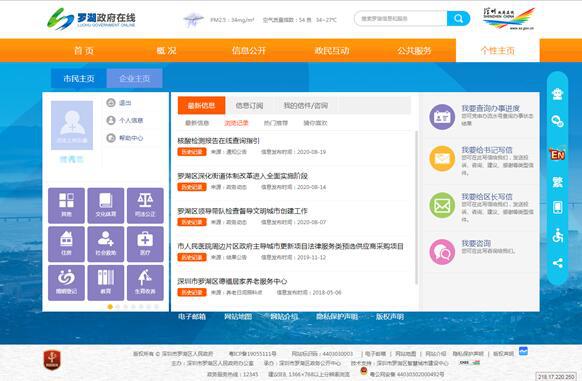Open mobile version phone icon
Image resolution: width=582 pixels, height=381 pixels.
pyautogui.click(x=558, y=208)
